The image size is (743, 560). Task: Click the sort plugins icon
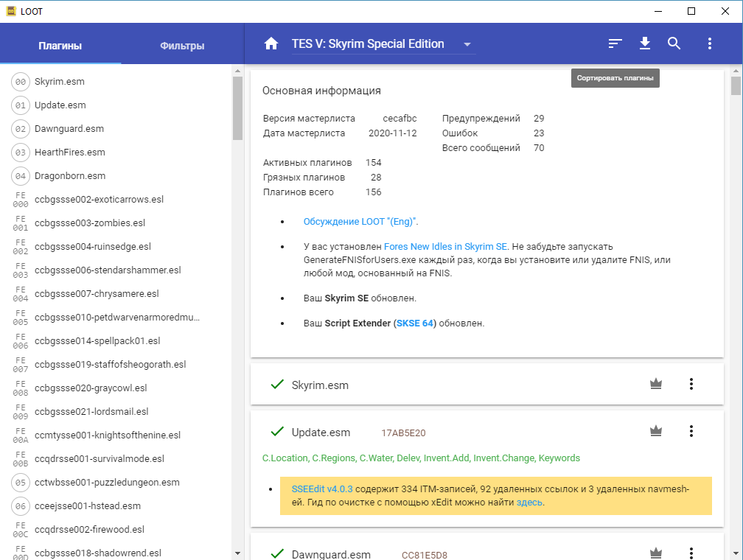pyautogui.click(x=615, y=43)
